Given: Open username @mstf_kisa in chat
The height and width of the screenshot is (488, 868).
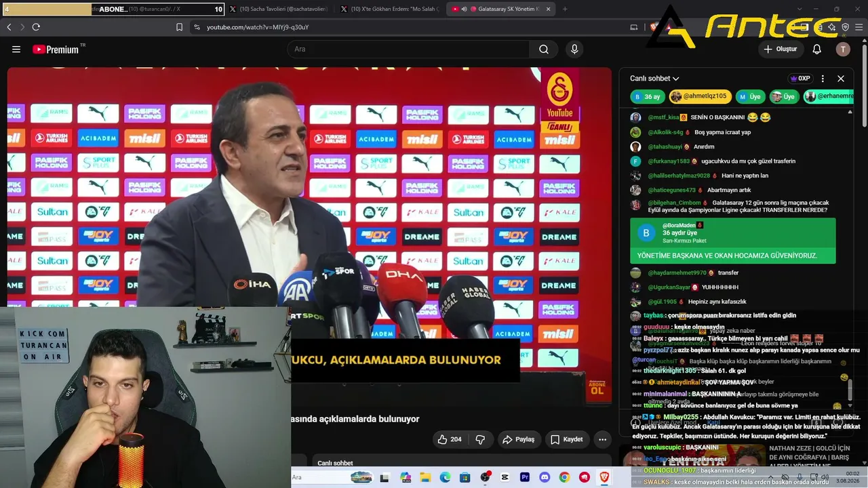Looking at the screenshot, I should pos(663,117).
